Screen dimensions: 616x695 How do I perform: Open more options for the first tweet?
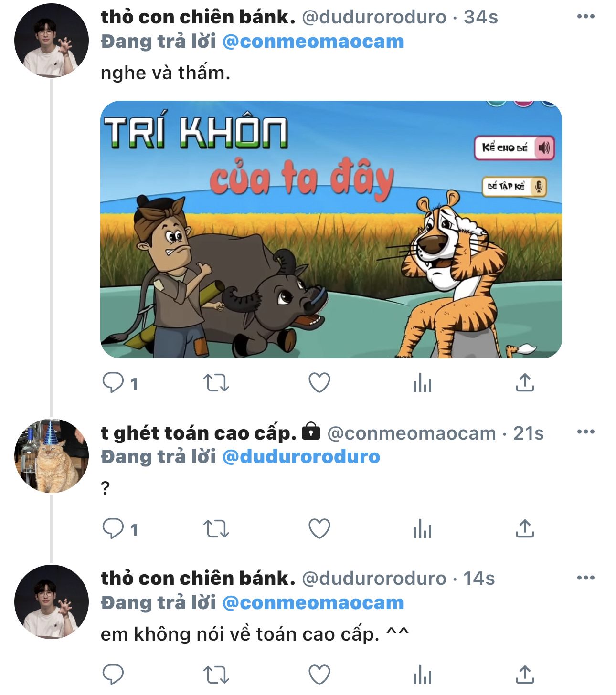coord(586,17)
